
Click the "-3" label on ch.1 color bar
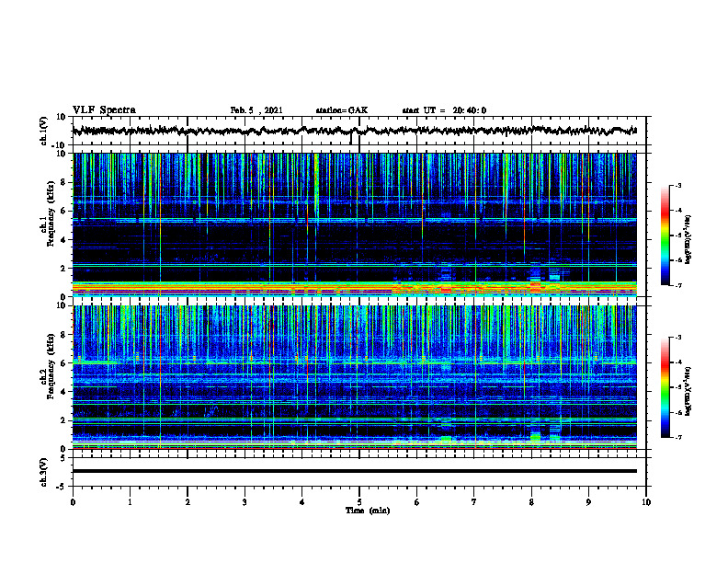tap(677, 185)
